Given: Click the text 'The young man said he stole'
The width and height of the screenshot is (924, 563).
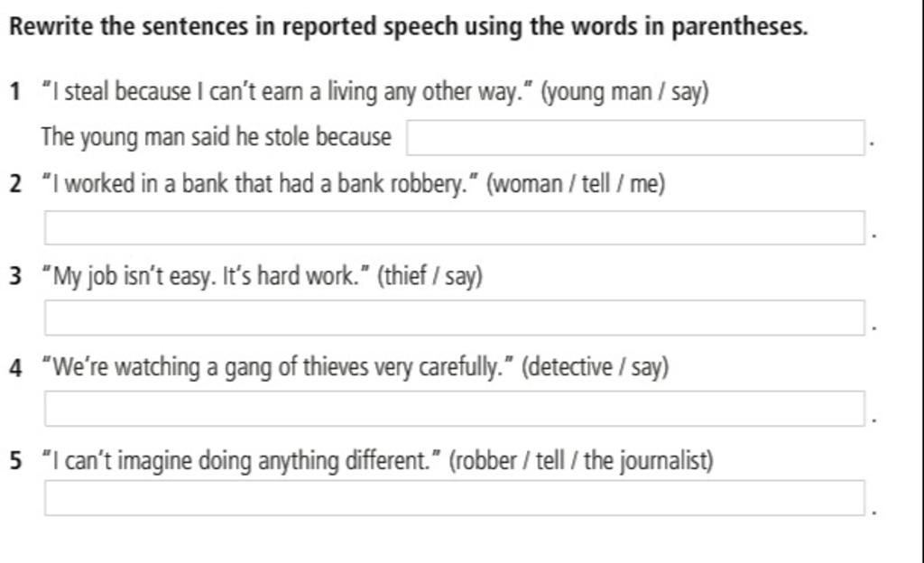Looking at the screenshot, I should coord(176,138).
